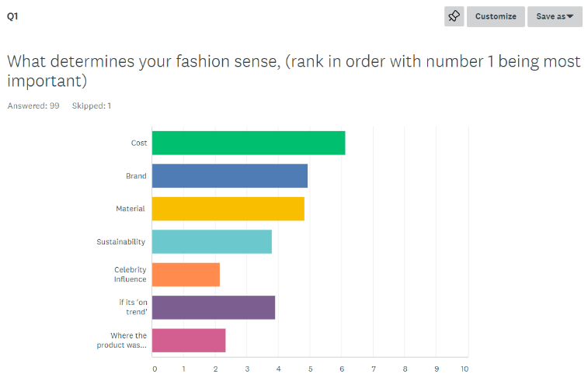Screen dimensions: 588x388
Task: Click the yellow Material bar
Action: pos(228,209)
